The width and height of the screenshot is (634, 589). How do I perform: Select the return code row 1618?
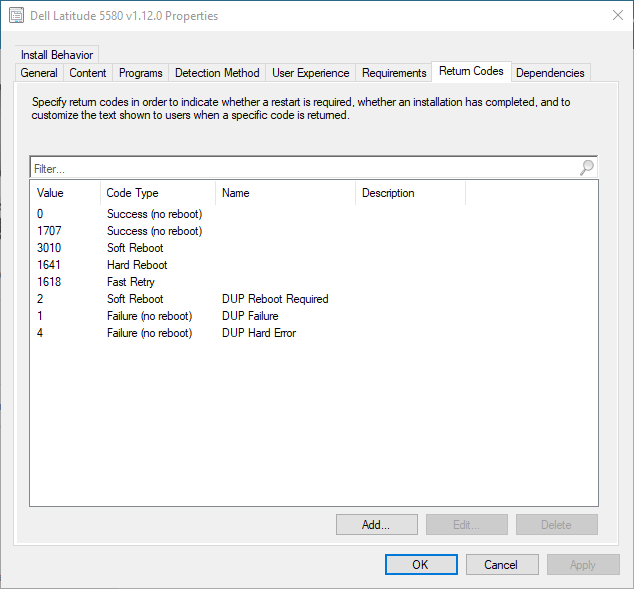tap(314, 282)
